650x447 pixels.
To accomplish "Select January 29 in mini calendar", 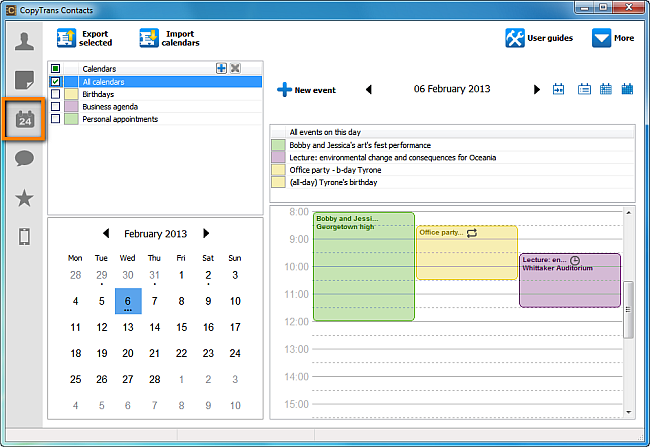I will (102, 275).
